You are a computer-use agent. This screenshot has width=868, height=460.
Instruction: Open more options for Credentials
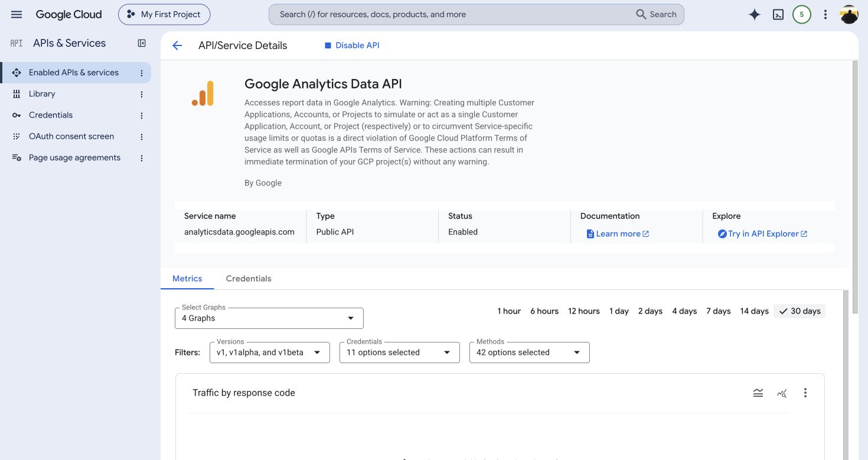pyautogui.click(x=142, y=115)
